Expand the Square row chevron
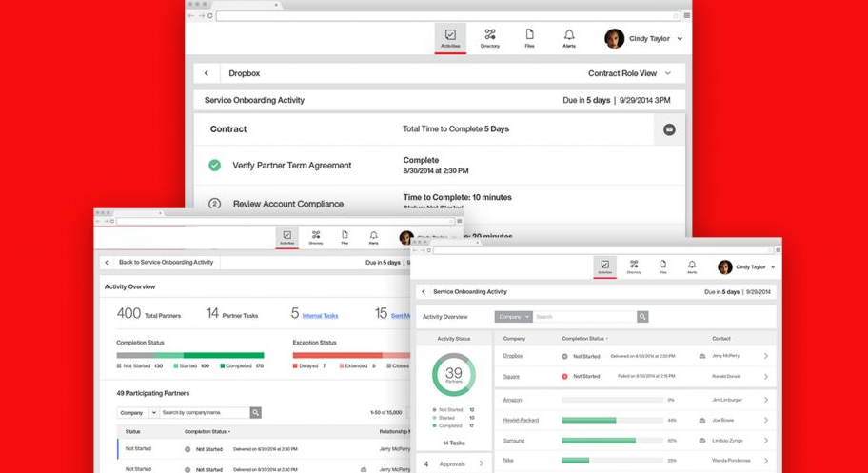This screenshot has height=473, width=868. (766, 377)
